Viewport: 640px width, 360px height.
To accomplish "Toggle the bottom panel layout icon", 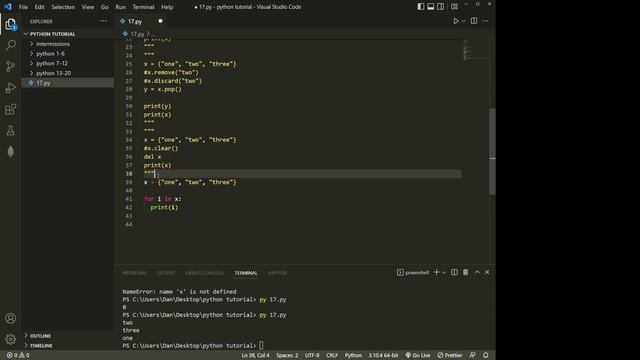I will pos(431,7).
